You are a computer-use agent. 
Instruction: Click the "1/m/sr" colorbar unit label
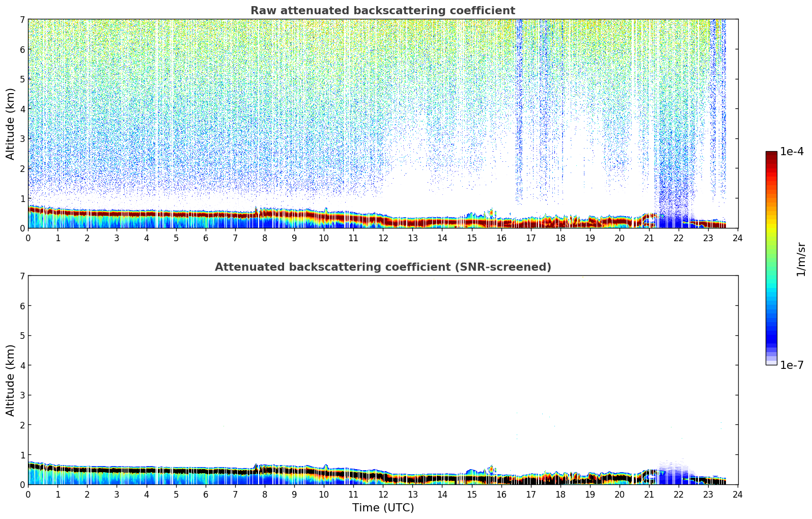[801, 259]
